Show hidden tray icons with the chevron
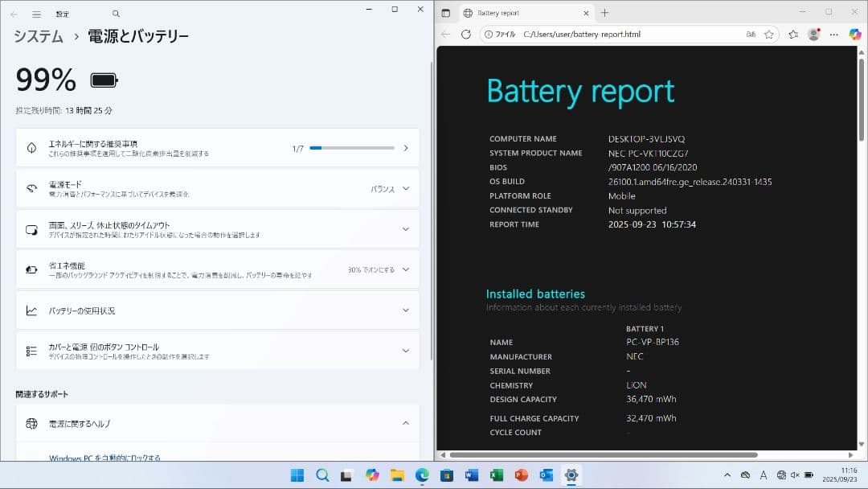868x489 pixels. pyautogui.click(x=727, y=475)
